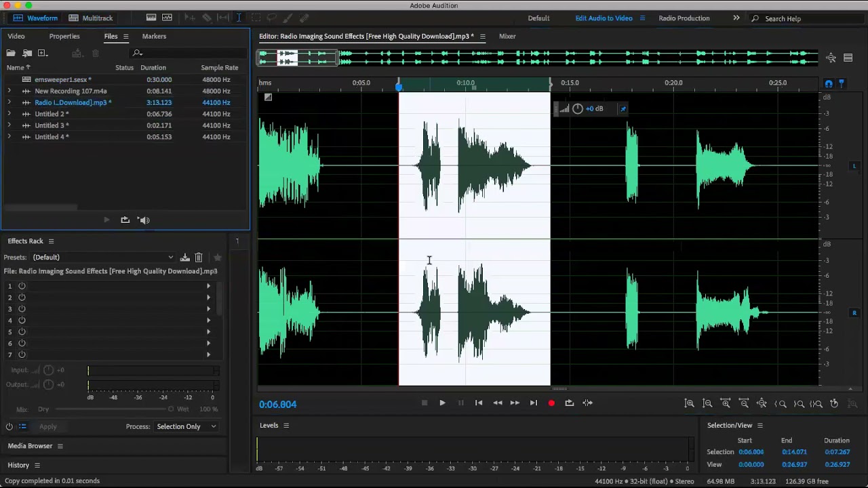Open effect slot 1 arrow menu
Image resolution: width=868 pixels, height=488 pixels.
coord(208,286)
